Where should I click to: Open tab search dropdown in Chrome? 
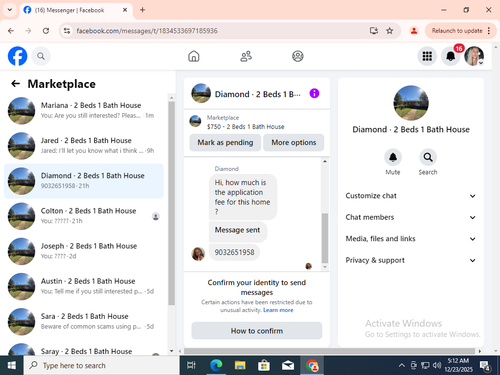pos(10,10)
